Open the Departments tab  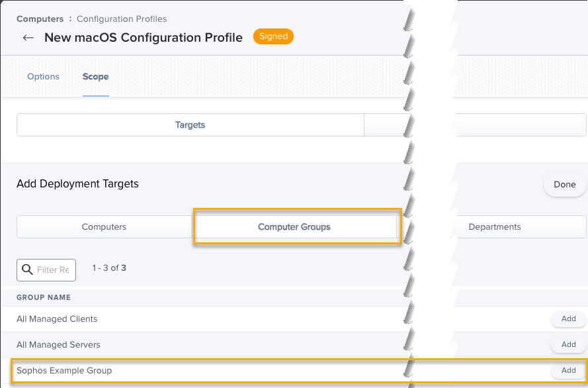coord(495,227)
